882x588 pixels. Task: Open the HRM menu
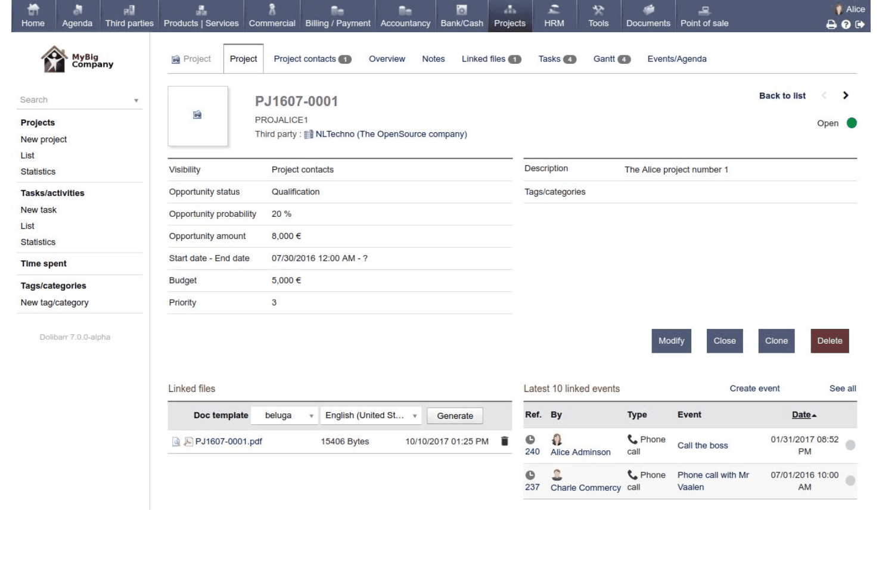pyautogui.click(x=554, y=16)
